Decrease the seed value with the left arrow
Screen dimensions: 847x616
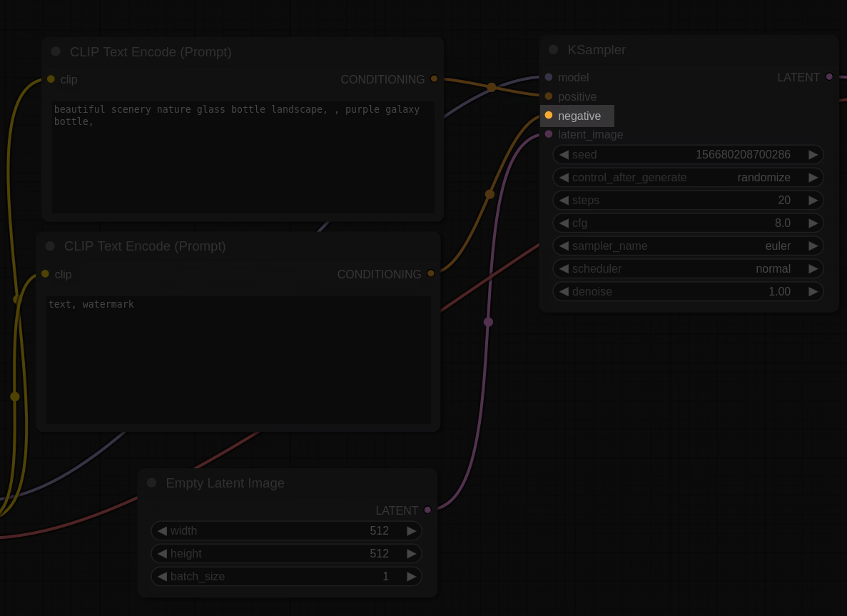click(x=564, y=155)
